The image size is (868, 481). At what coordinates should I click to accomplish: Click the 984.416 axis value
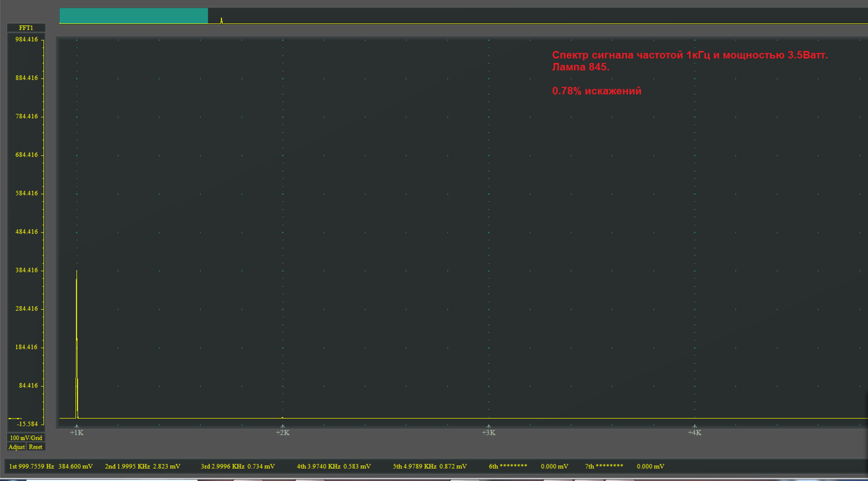27,40
